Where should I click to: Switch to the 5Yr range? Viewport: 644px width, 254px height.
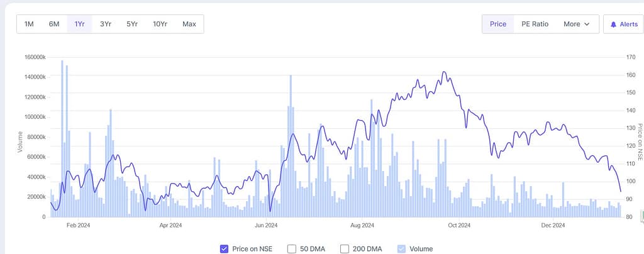click(131, 25)
